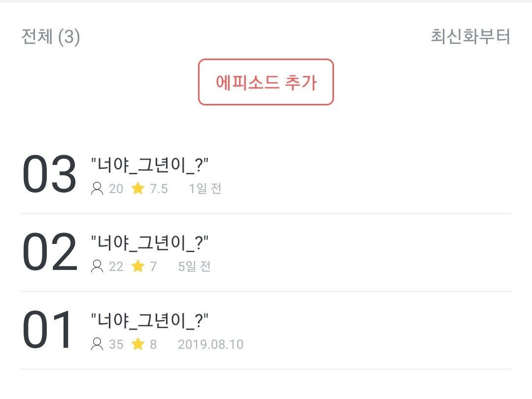Image resolution: width=532 pixels, height=399 pixels.
Task: Open episode 03 by its large number
Action: [49, 174]
